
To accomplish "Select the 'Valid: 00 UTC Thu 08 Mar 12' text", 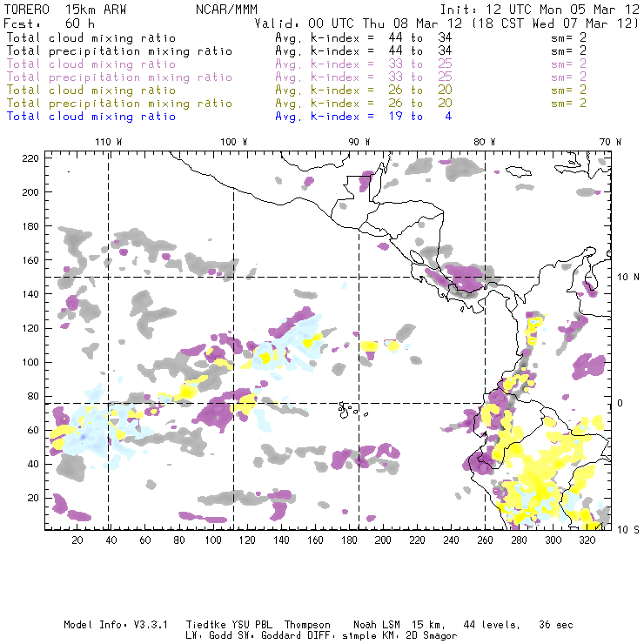I will tap(358, 23).
